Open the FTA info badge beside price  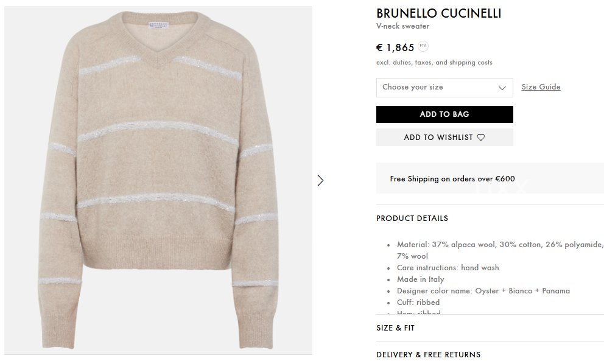[423, 46]
